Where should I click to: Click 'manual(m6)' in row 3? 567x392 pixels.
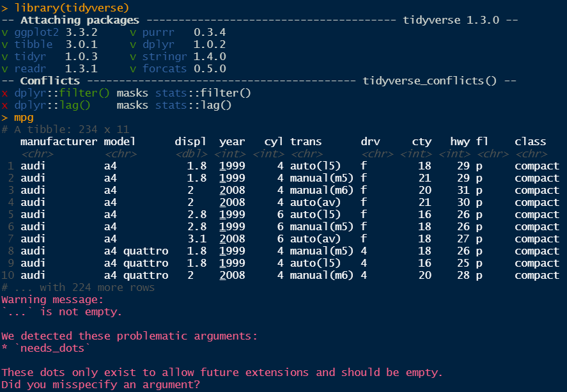(x=322, y=190)
